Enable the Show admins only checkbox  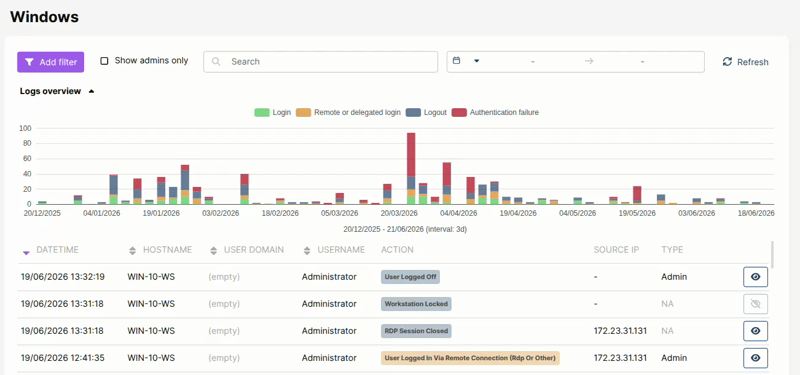click(104, 61)
